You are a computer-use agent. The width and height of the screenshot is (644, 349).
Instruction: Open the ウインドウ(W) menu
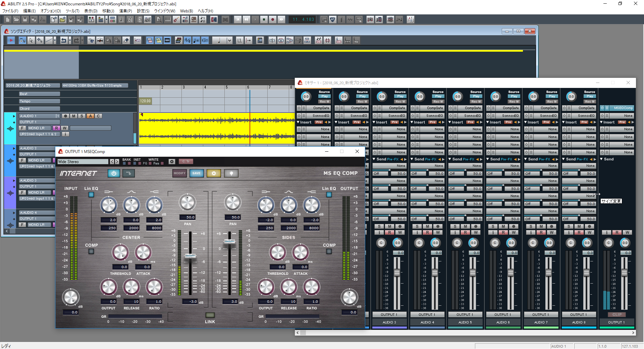(x=165, y=11)
